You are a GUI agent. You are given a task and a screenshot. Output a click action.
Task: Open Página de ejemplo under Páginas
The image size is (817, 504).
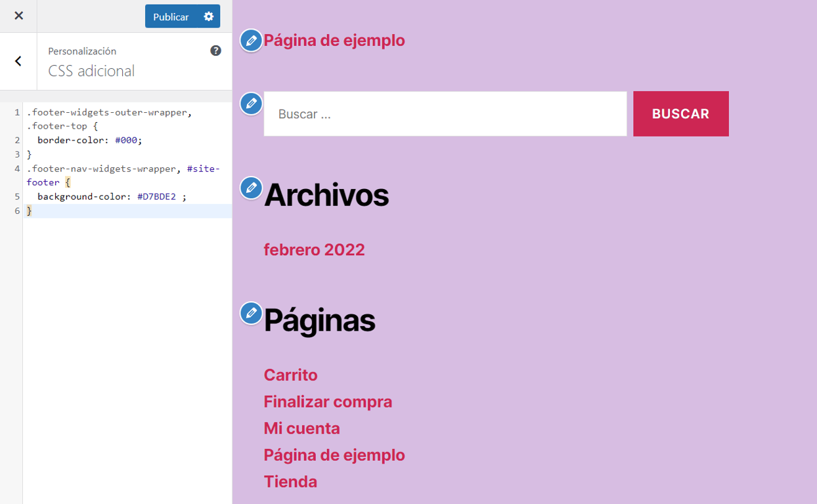(334, 454)
